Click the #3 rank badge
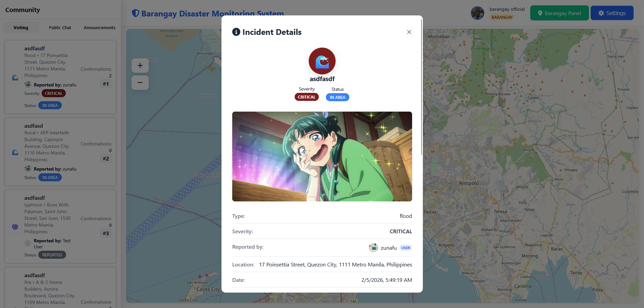 [x=106, y=234]
